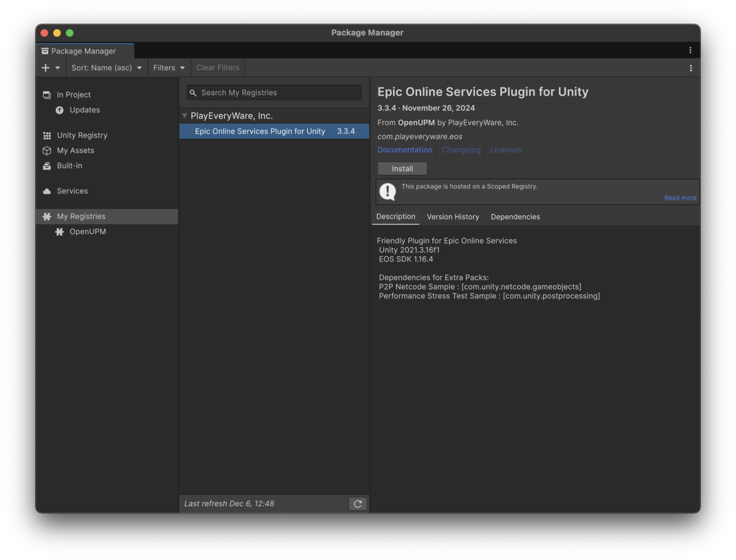Switch to the Version History tab

click(x=453, y=217)
